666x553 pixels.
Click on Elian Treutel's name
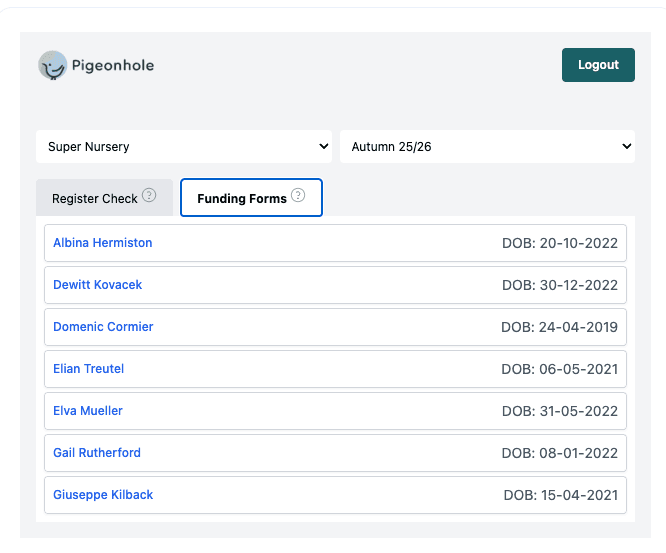pyautogui.click(x=88, y=369)
